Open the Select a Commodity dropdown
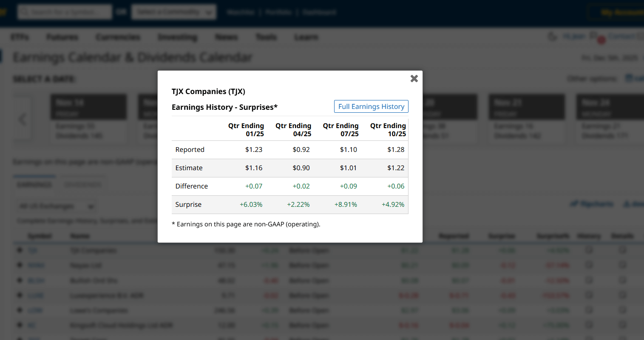Image resolution: width=644 pixels, height=340 pixels. [x=173, y=12]
